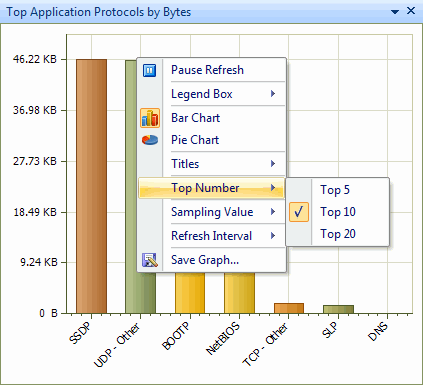This screenshot has width=423, height=385.
Task: Click the olive SLP bar
Action: [338, 309]
